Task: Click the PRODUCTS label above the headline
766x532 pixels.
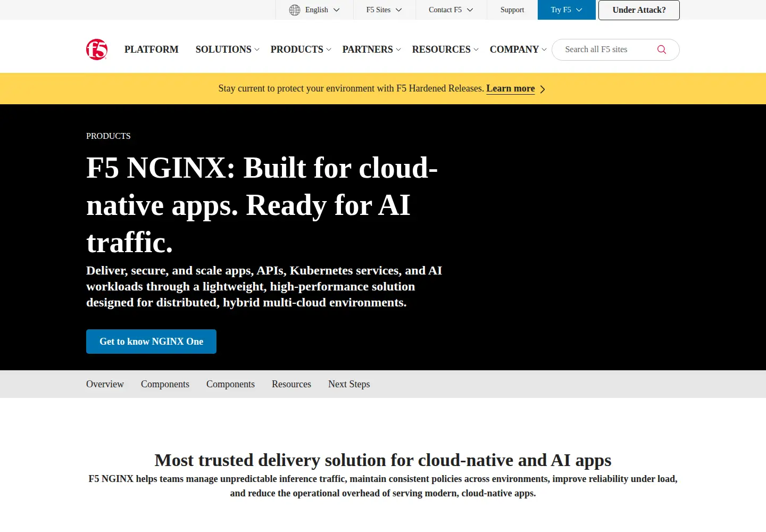Action: [x=109, y=136]
